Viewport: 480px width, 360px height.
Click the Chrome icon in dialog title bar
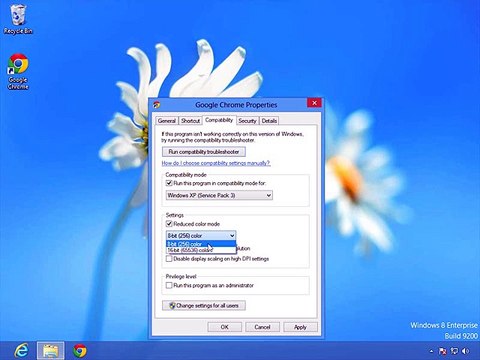[157, 105]
